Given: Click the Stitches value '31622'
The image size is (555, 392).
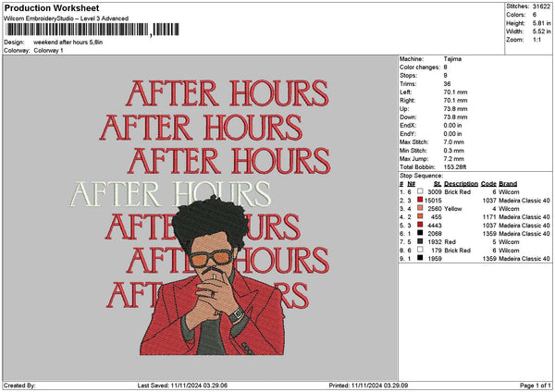Looking at the screenshot, I should pyautogui.click(x=541, y=6).
